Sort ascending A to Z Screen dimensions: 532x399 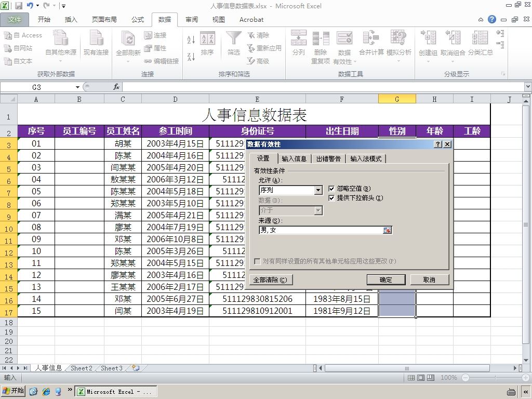[191, 39]
